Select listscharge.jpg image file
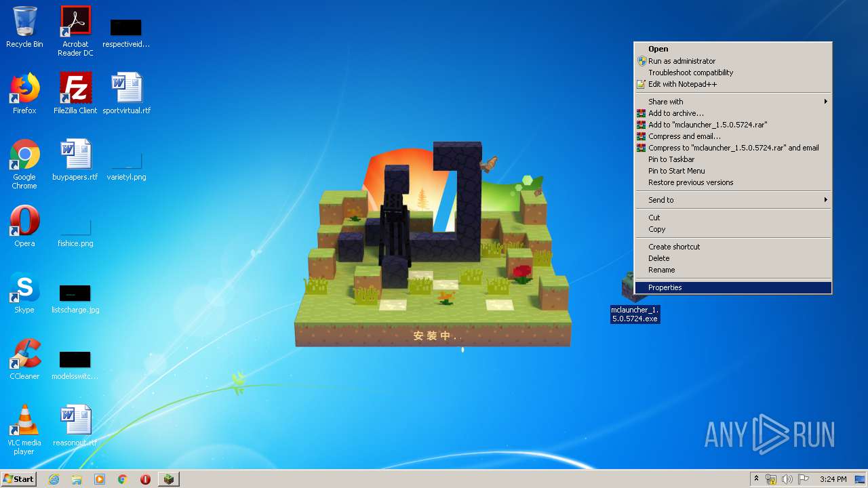Screen dimensions: 868x488 [75, 298]
